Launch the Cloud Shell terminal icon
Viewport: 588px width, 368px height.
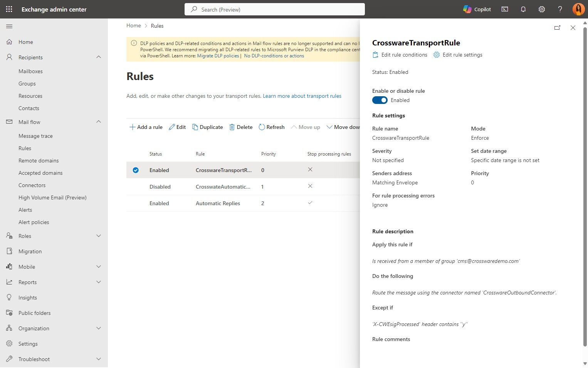tap(505, 9)
